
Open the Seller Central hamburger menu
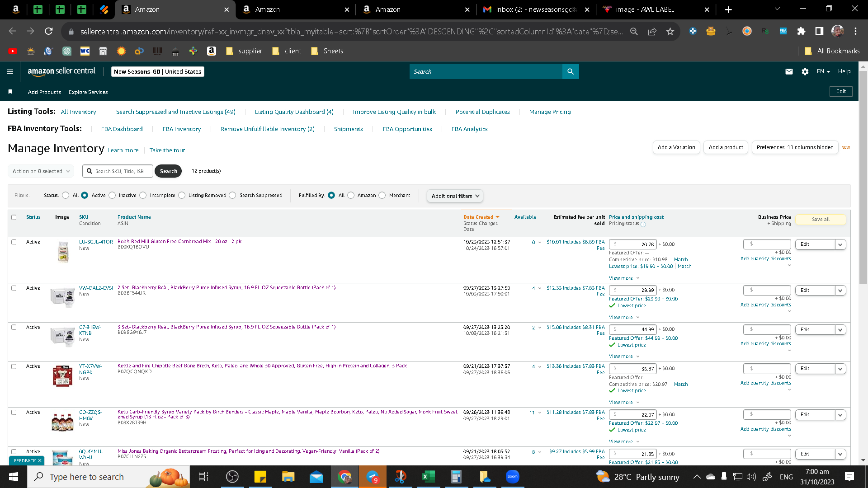[x=10, y=71]
